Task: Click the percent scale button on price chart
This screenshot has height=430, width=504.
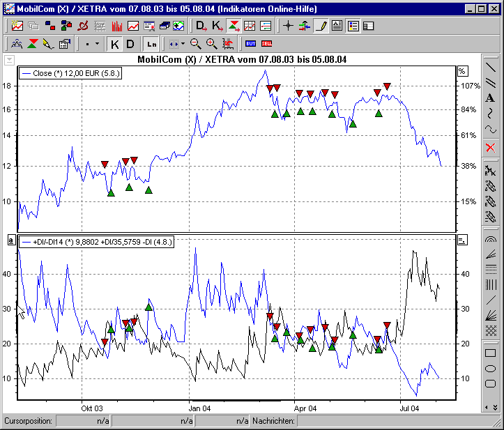Action: [x=461, y=71]
